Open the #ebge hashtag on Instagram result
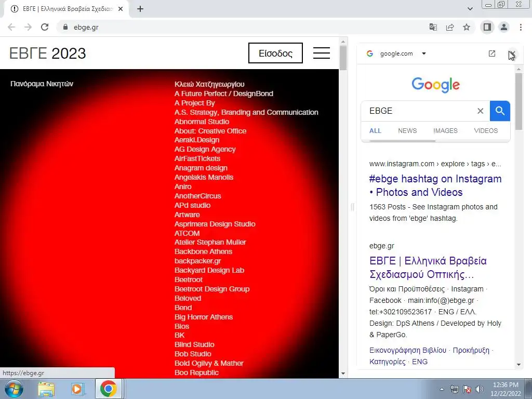Image resolution: width=532 pixels, height=399 pixels. [435, 185]
